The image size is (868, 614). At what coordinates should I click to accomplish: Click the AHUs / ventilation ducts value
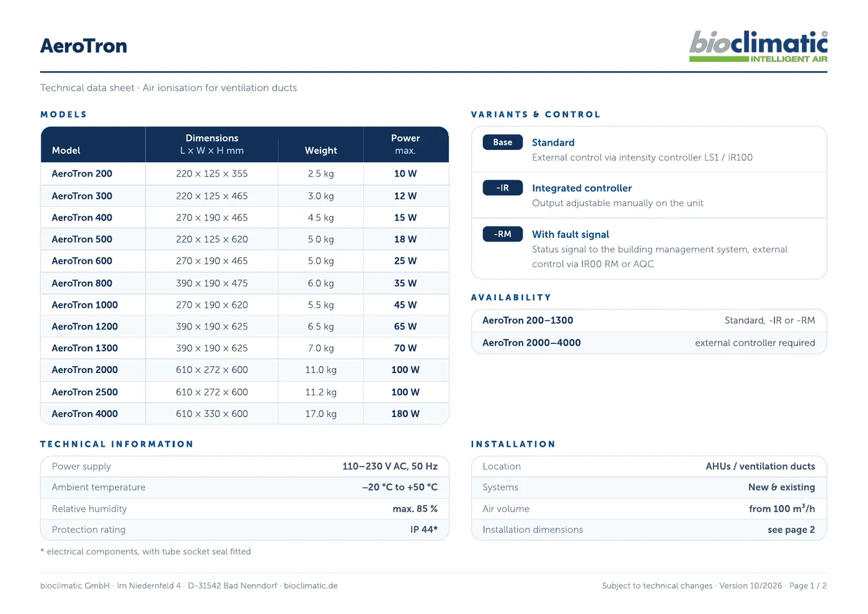(x=760, y=467)
